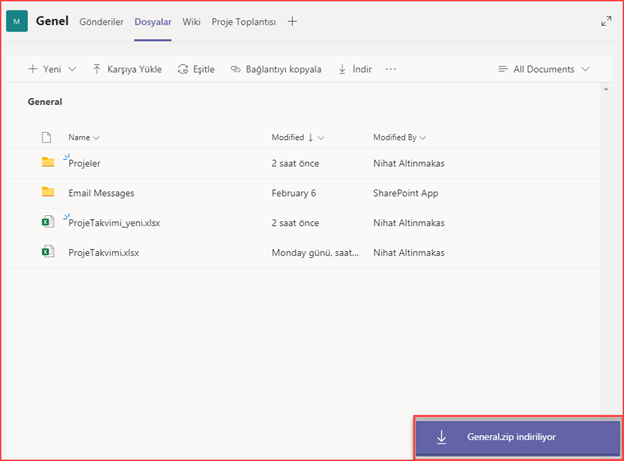Click the Eşitle sync button

[x=196, y=69]
